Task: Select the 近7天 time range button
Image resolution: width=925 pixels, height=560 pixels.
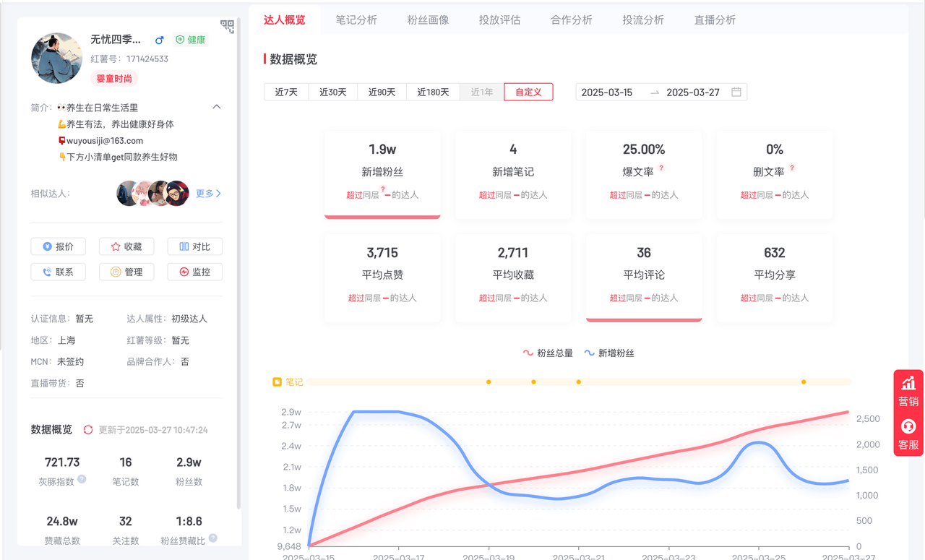Action: pos(285,92)
